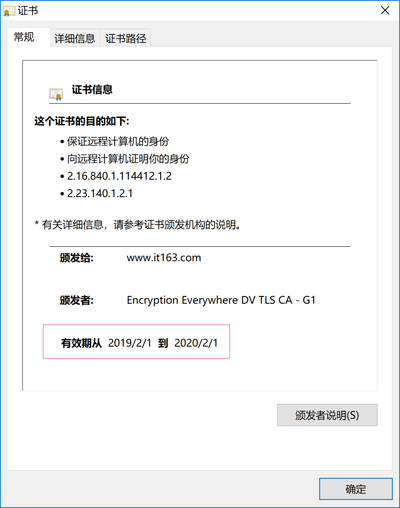Click the OID 2.23.140.1.2.1 entry
This screenshot has width=400, height=508.
100,193
